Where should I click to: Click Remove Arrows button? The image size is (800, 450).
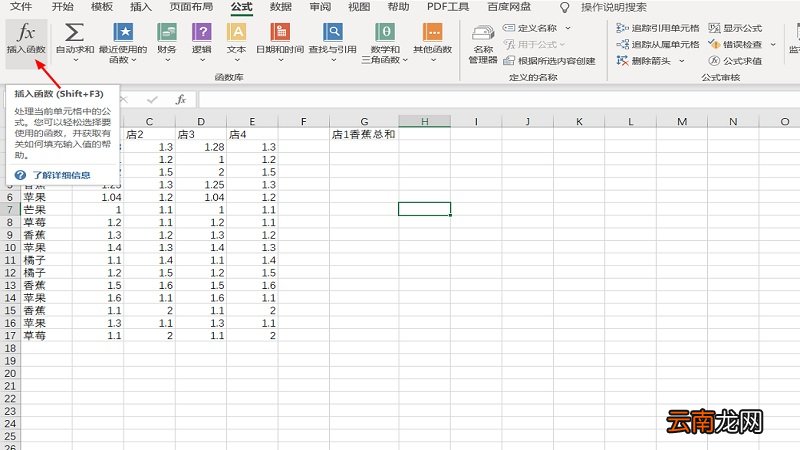(644, 61)
